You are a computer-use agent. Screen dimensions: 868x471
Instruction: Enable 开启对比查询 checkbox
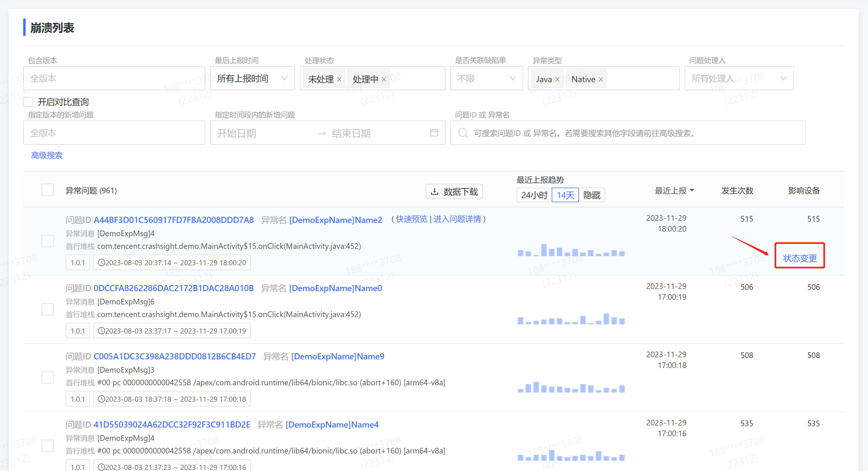point(28,102)
